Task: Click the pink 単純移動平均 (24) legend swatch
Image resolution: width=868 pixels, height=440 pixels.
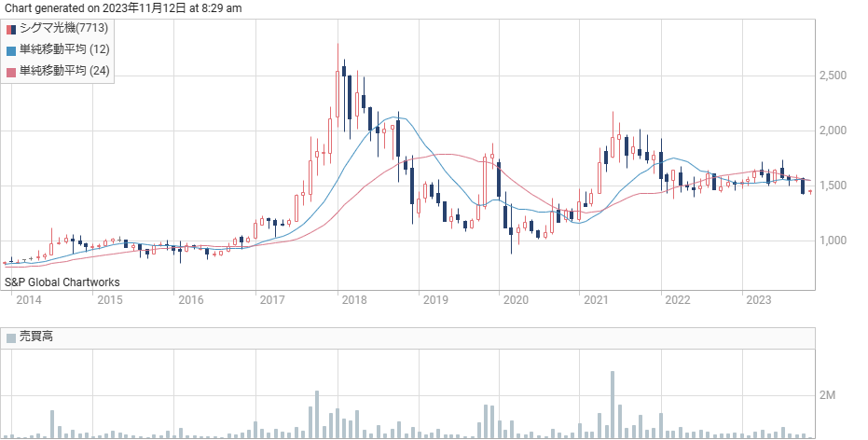Action: point(11,72)
